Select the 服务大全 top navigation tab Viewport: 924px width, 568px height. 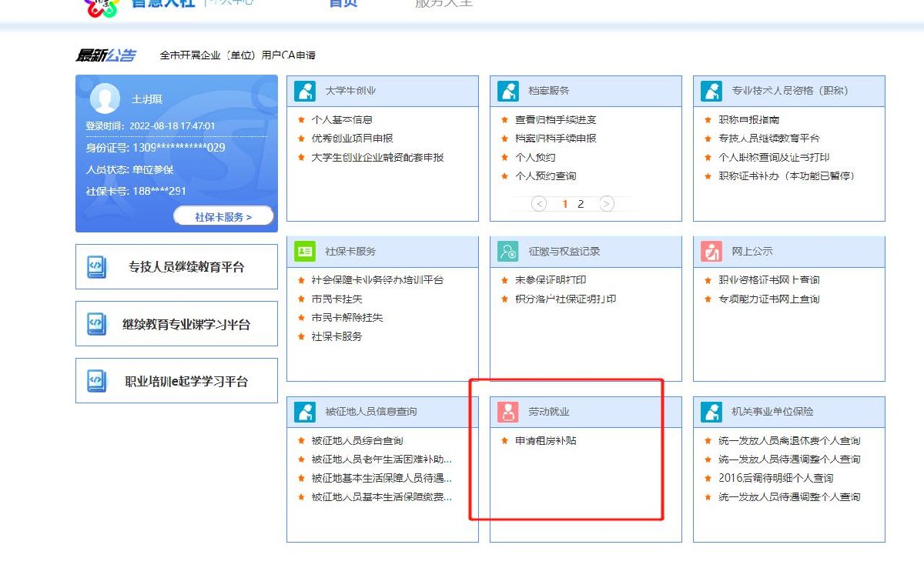[x=444, y=4]
